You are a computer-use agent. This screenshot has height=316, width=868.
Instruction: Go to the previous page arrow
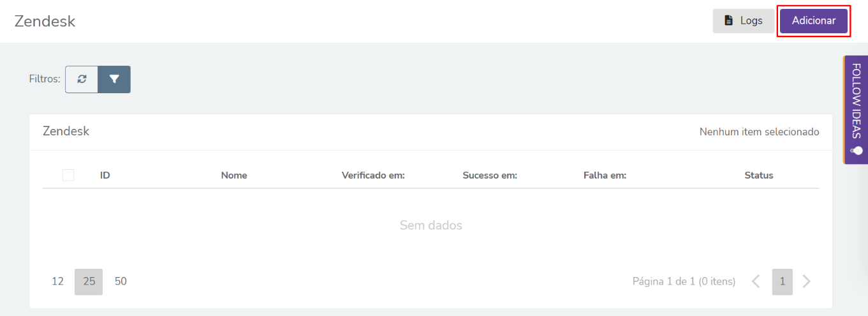[756, 282]
